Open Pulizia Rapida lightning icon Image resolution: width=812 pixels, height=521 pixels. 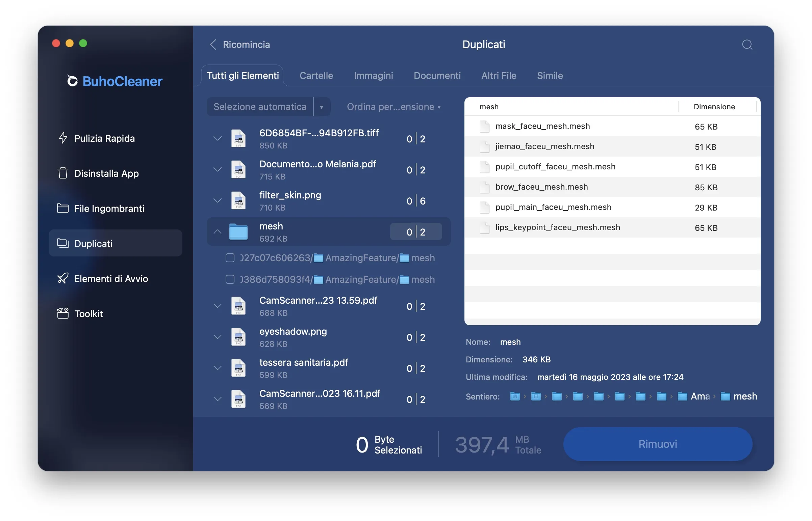63,138
